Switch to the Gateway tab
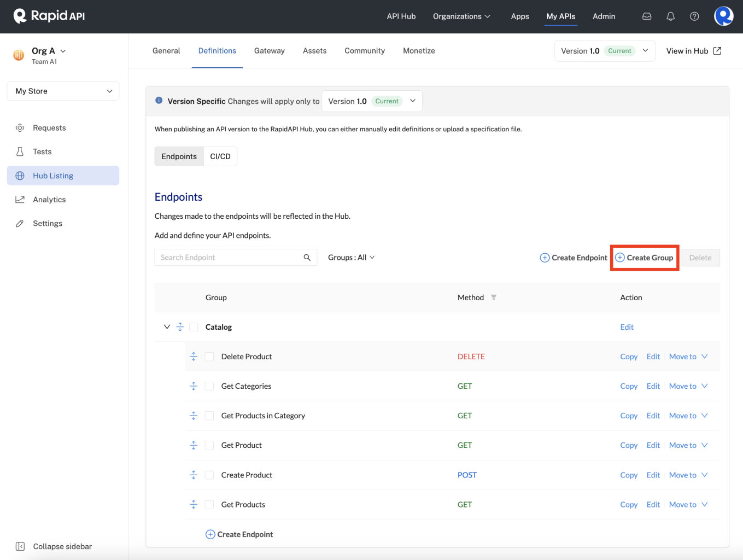 click(x=270, y=51)
